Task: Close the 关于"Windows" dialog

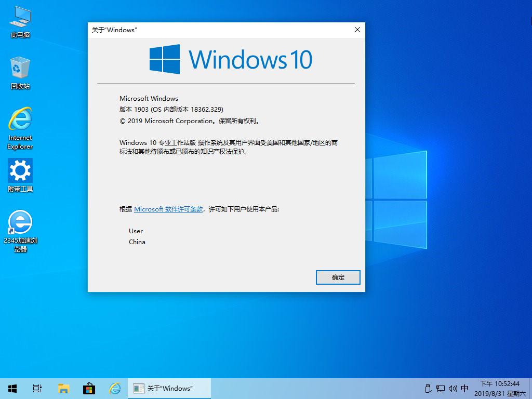Action: coord(357,30)
